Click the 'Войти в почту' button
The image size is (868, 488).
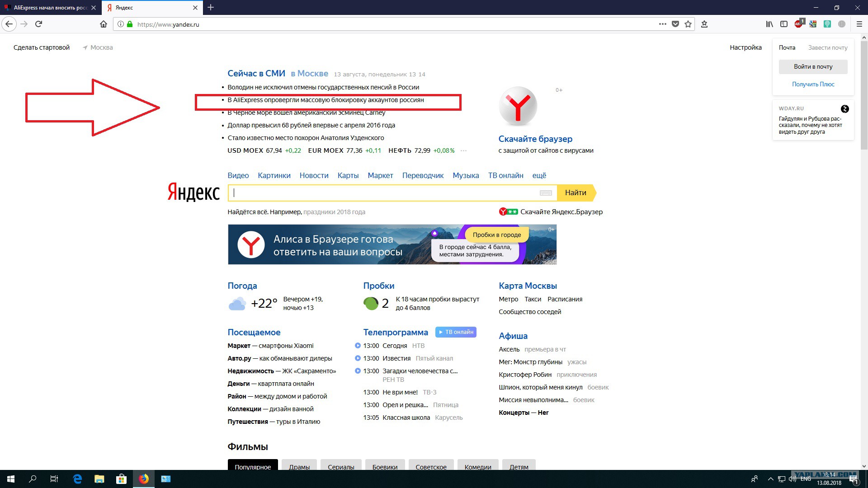[x=813, y=66]
